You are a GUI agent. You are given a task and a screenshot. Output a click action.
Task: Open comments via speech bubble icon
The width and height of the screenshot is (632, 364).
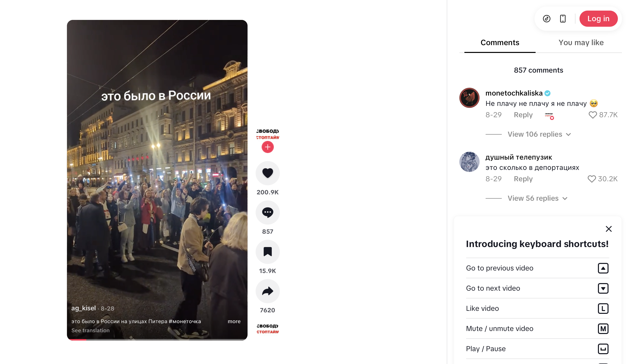coord(268,212)
